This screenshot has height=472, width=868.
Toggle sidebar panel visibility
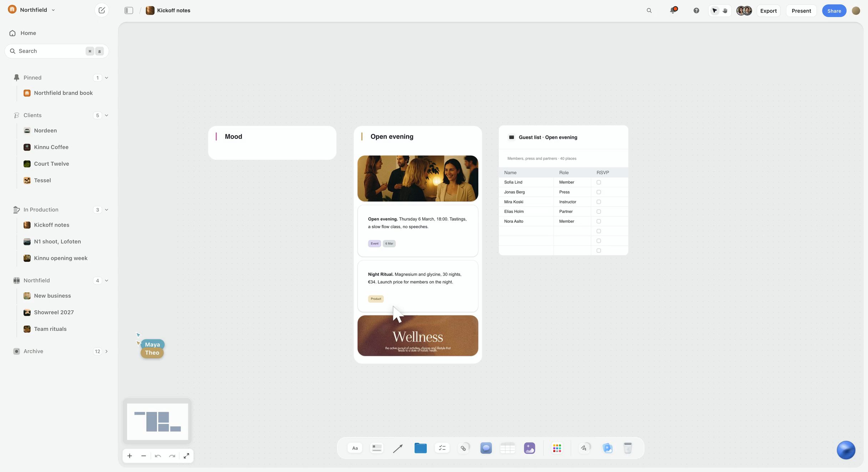coord(128,11)
